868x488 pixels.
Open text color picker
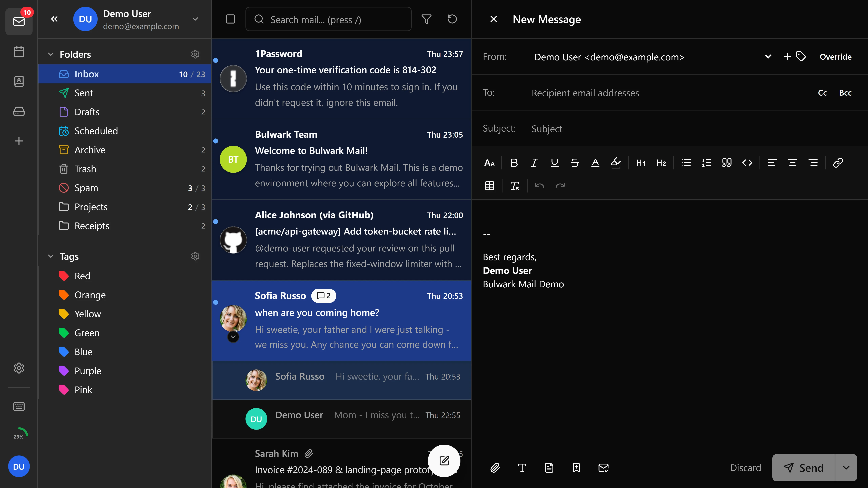[595, 163]
